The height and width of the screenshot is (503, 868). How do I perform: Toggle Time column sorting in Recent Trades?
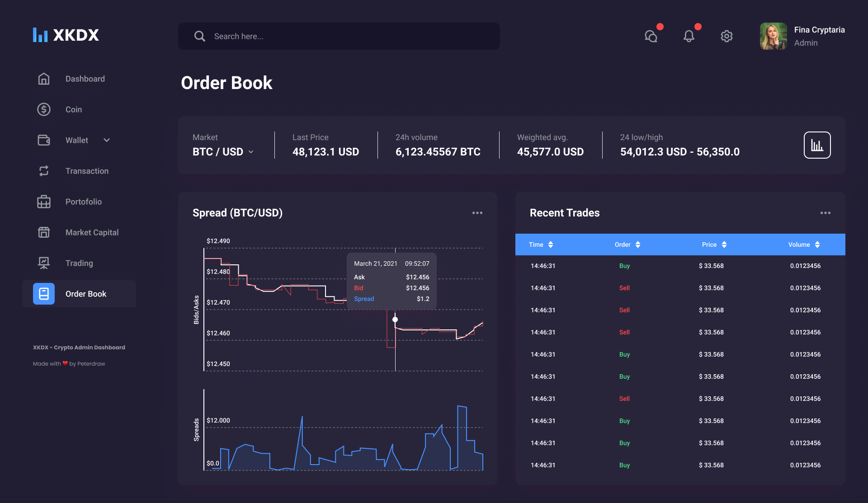coord(551,244)
